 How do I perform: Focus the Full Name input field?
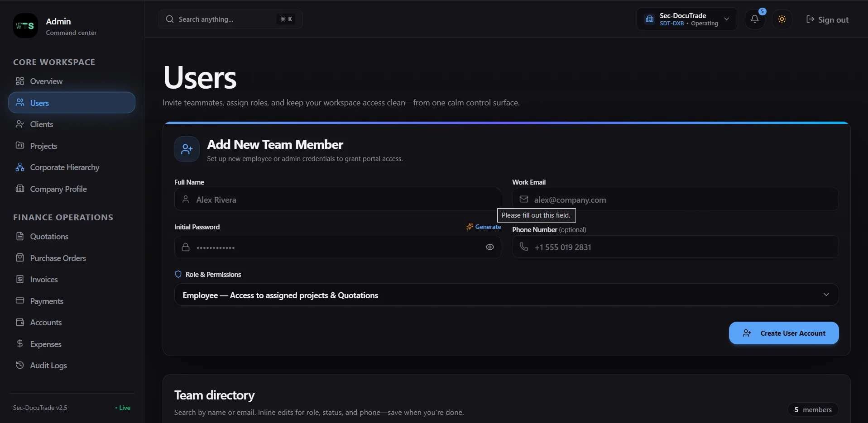pyautogui.click(x=337, y=199)
